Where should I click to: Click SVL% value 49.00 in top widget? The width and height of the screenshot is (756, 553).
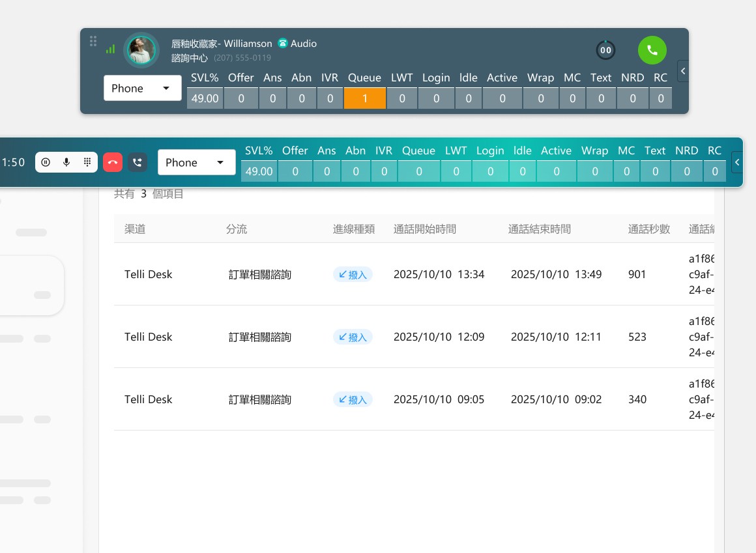coord(205,98)
